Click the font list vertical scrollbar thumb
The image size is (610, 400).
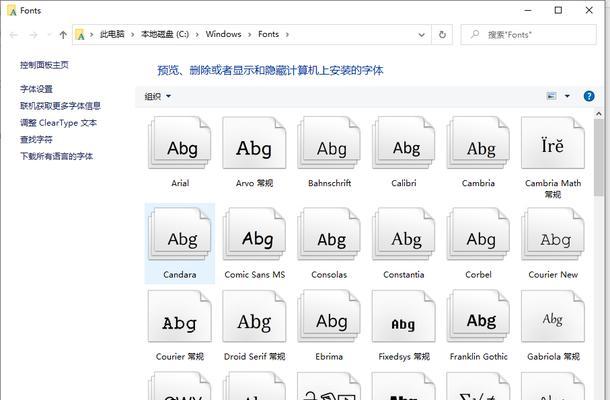[598, 157]
